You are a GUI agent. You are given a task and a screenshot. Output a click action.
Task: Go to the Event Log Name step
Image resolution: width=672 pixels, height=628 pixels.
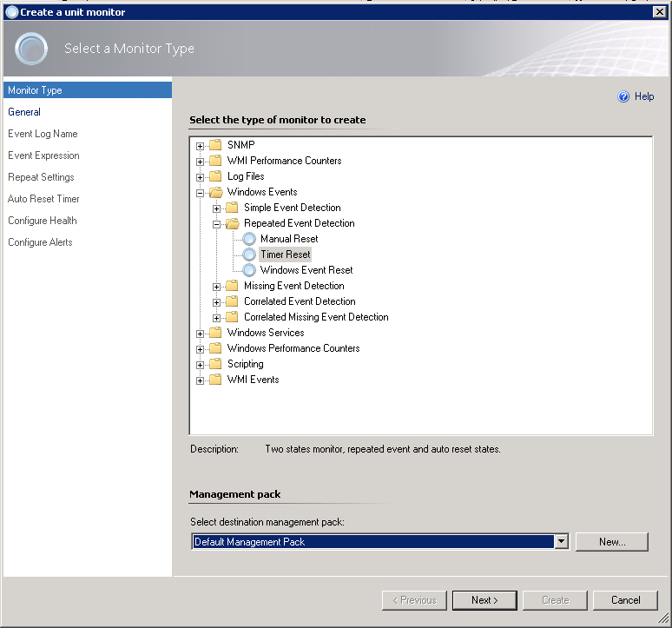click(43, 134)
